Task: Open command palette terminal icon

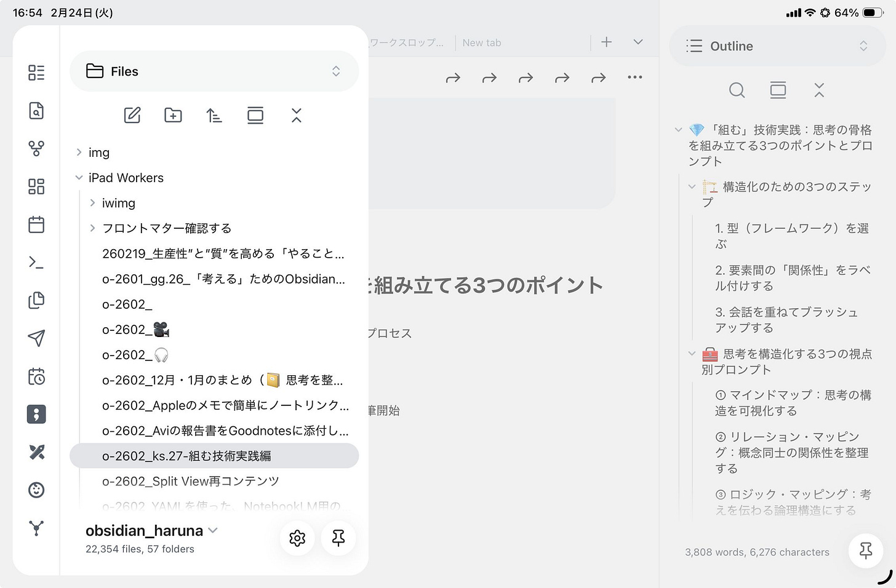Action: tap(36, 262)
